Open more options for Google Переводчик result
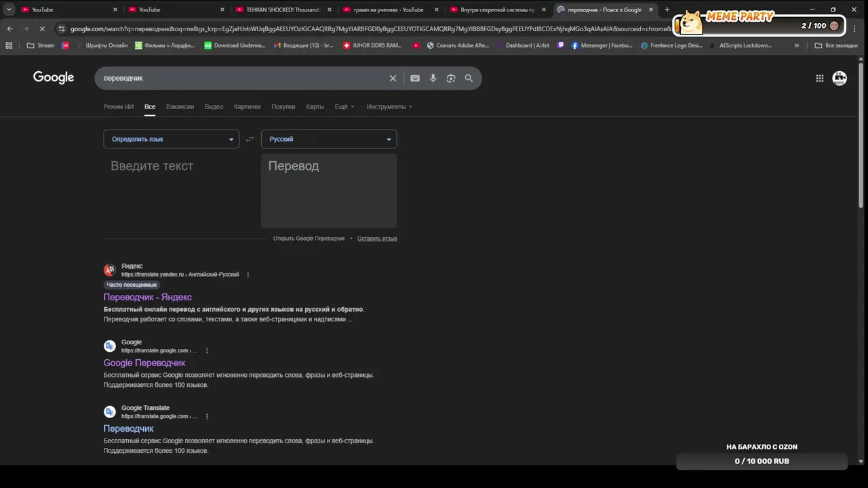This screenshot has width=868, height=488. [207, 350]
